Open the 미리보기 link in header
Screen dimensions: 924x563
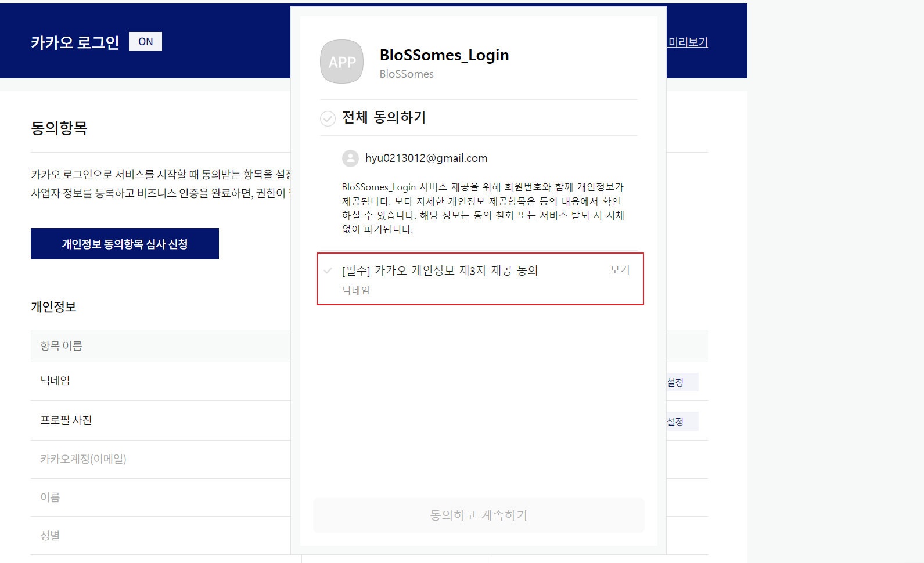688,42
